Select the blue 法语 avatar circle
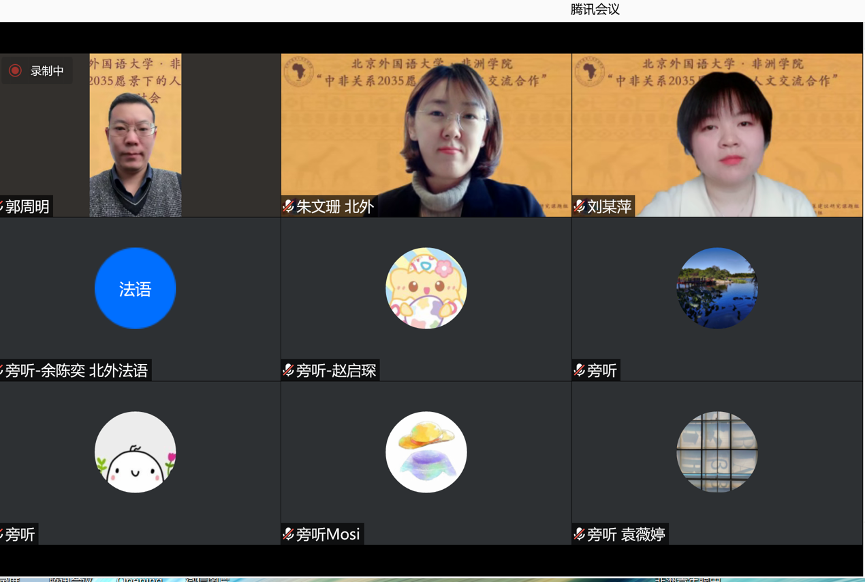 point(135,289)
